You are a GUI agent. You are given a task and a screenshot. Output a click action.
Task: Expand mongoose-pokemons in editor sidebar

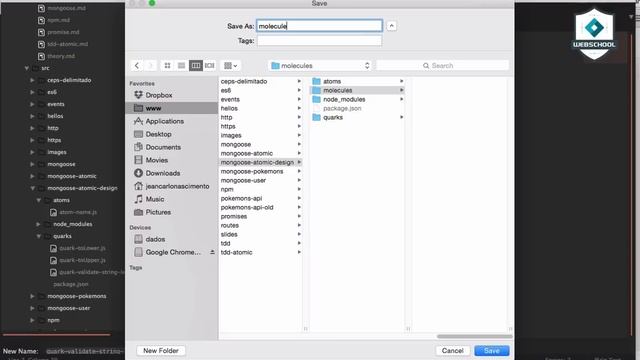32,296
